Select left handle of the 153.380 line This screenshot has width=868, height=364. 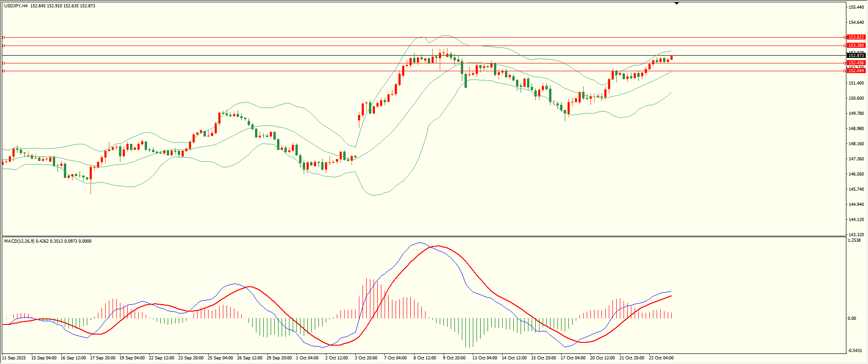click(3, 45)
